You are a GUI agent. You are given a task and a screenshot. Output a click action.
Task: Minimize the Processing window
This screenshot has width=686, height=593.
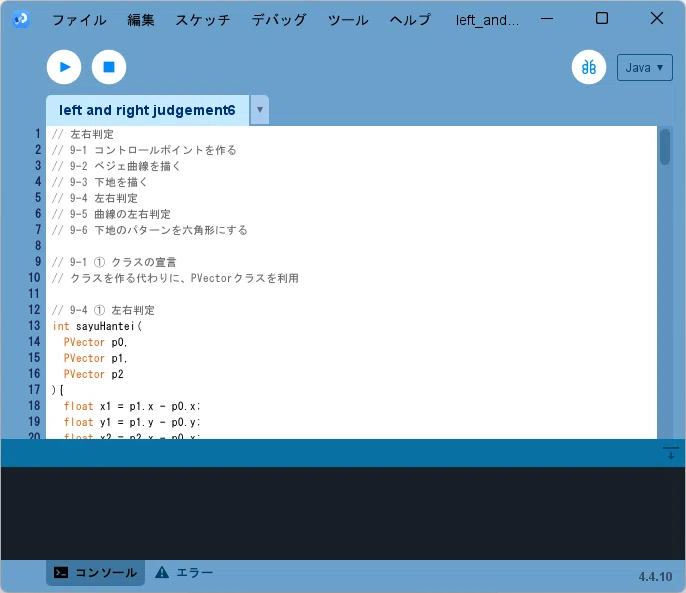pyautogui.click(x=547, y=19)
